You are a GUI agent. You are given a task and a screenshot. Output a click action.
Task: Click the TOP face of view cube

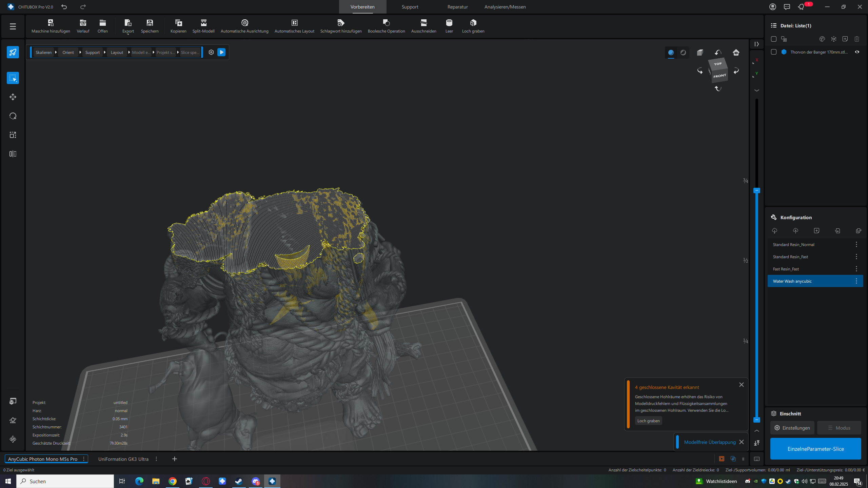(718, 64)
